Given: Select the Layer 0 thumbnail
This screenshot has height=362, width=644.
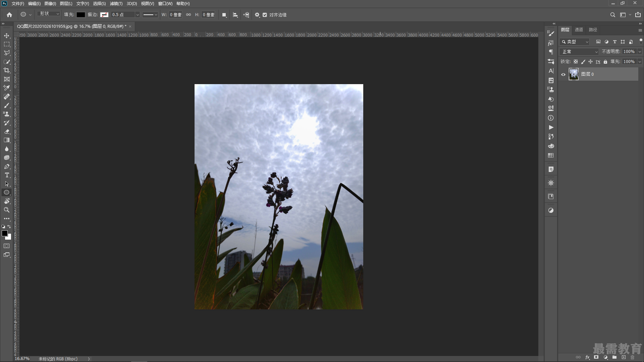Looking at the screenshot, I should point(574,74).
